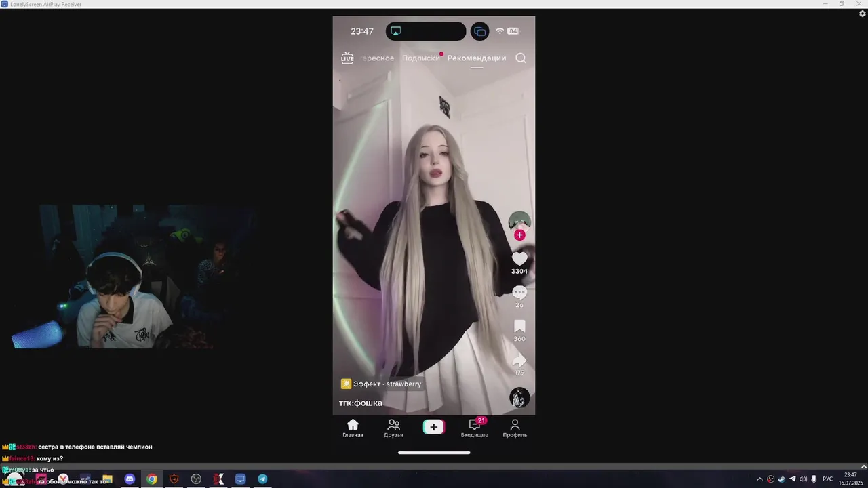This screenshot has height=488, width=868.
Task: Switch the РУС input language
Action: (x=827, y=479)
